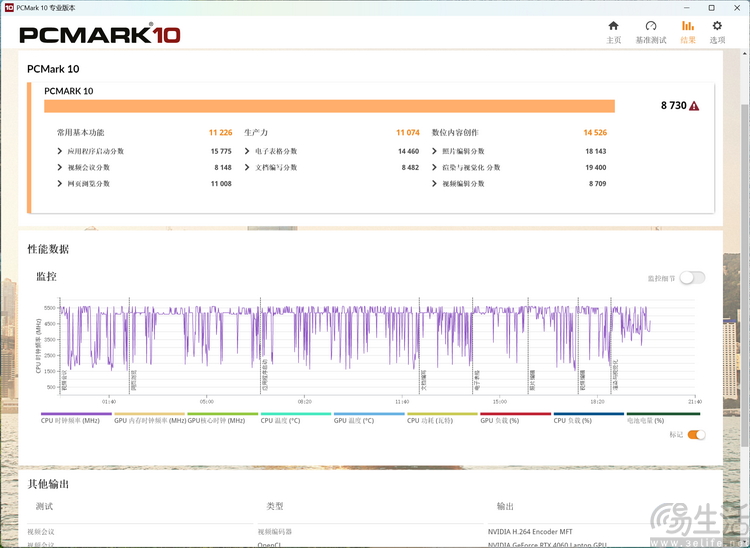750x548 pixels.
Task: Toggle the yellow CPU 功耗 (瓦特) legend
Action: pyautogui.click(x=442, y=418)
